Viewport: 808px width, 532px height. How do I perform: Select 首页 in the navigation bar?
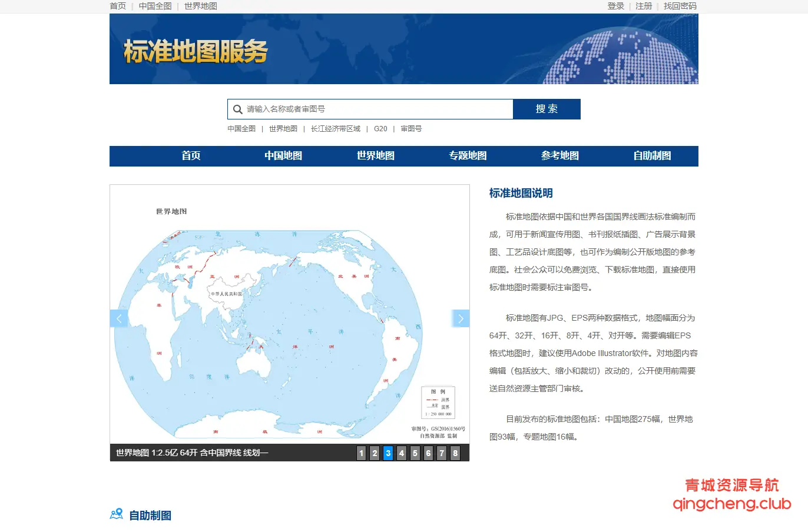click(x=190, y=156)
